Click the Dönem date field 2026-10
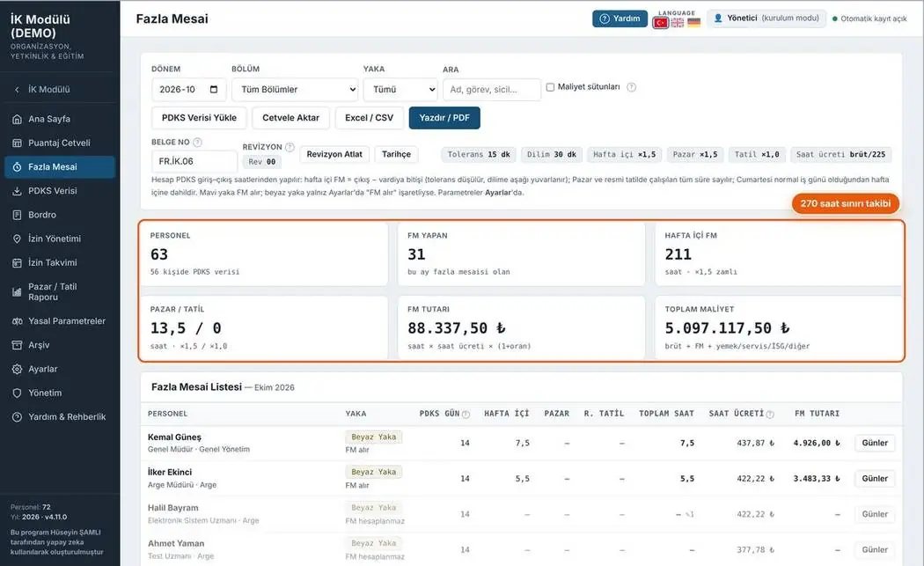924x566 pixels. pos(188,90)
